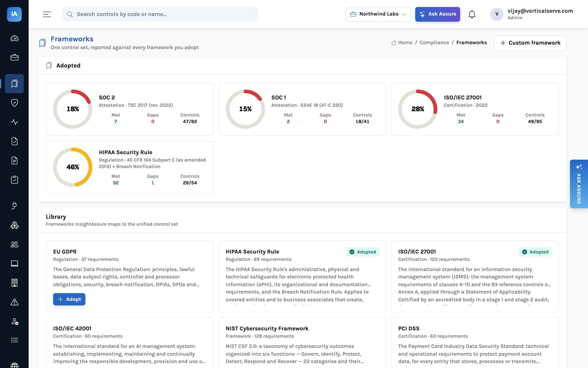The image size is (588, 368).
Task: Click SOC 2 Controls 47/92 value
Action: [x=190, y=122]
